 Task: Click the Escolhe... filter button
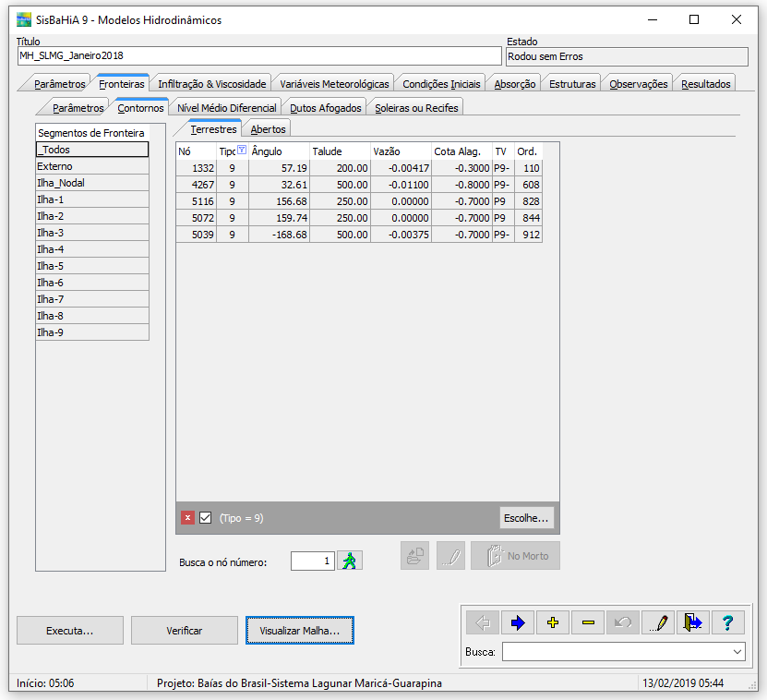(526, 518)
